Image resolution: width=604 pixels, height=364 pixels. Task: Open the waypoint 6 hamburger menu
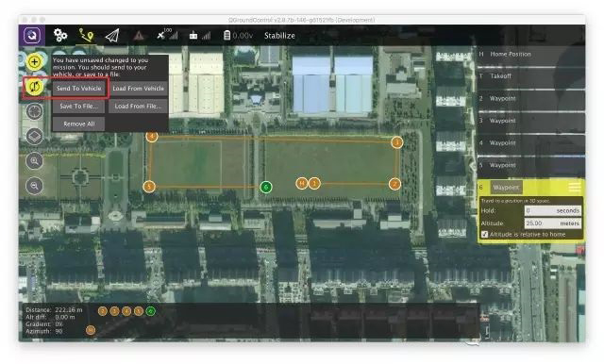(x=575, y=188)
